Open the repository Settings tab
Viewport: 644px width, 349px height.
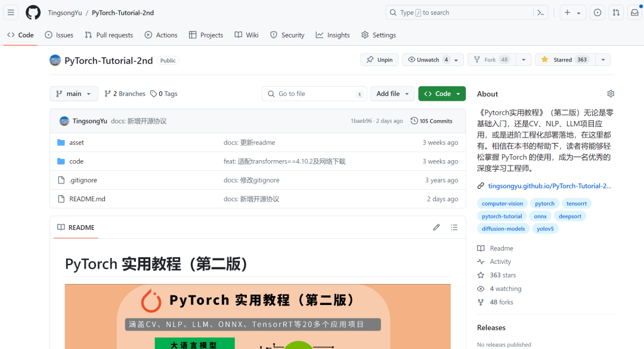378,35
